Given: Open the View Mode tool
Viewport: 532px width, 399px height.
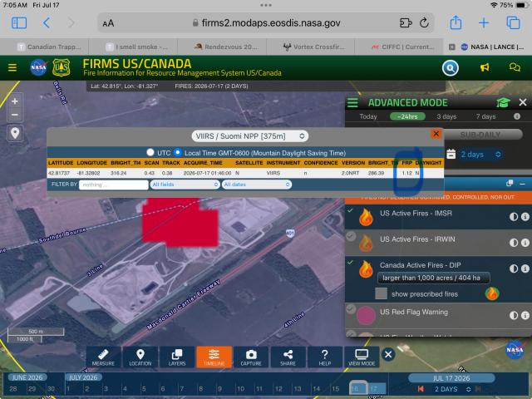Looking at the screenshot, I should coord(362,357).
